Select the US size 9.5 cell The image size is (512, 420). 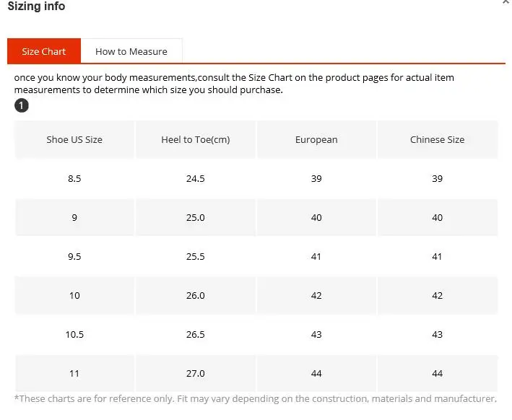coord(74,256)
